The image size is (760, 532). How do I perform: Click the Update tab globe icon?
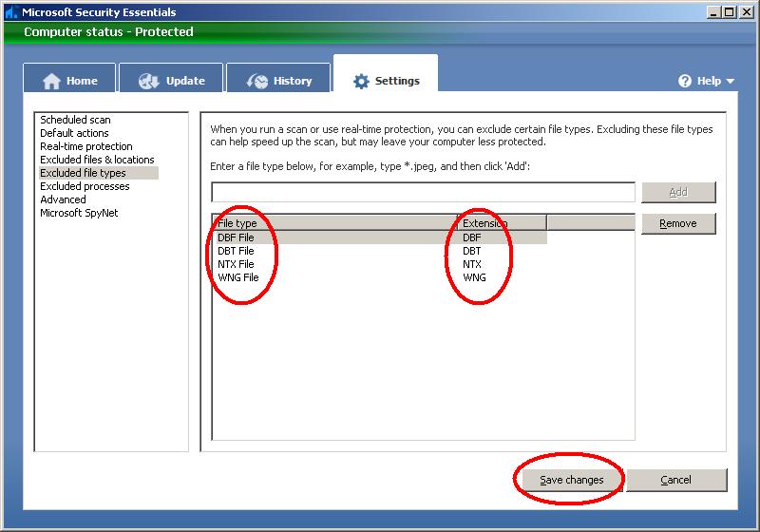[x=148, y=81]
